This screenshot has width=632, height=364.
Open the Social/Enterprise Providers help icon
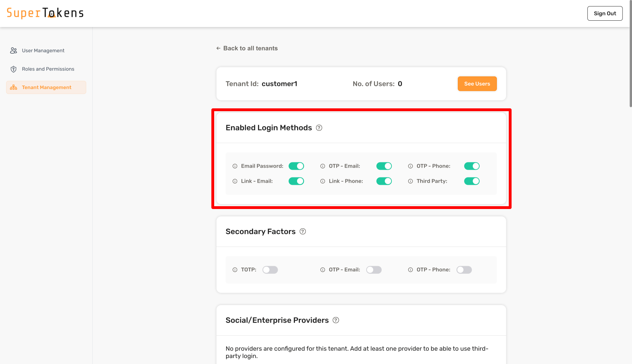[336, 320]
